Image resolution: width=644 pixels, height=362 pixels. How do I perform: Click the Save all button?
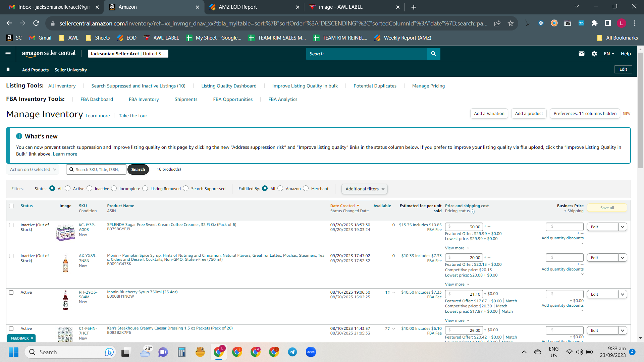(x=607, y=208)
